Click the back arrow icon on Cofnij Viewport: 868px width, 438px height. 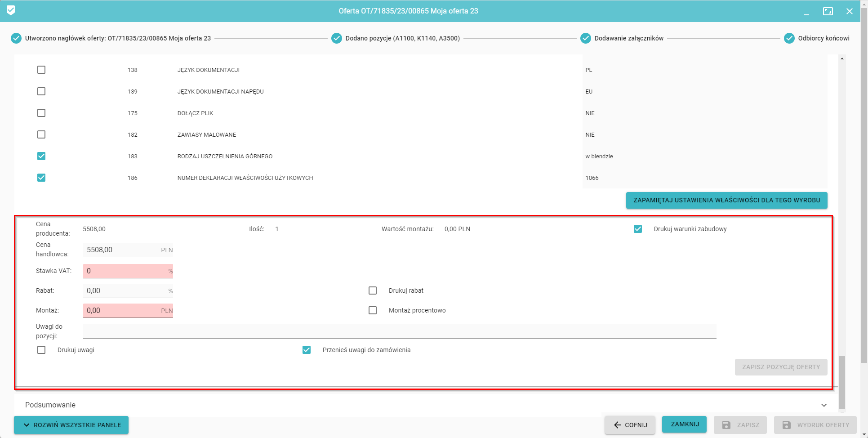point(618,425)
